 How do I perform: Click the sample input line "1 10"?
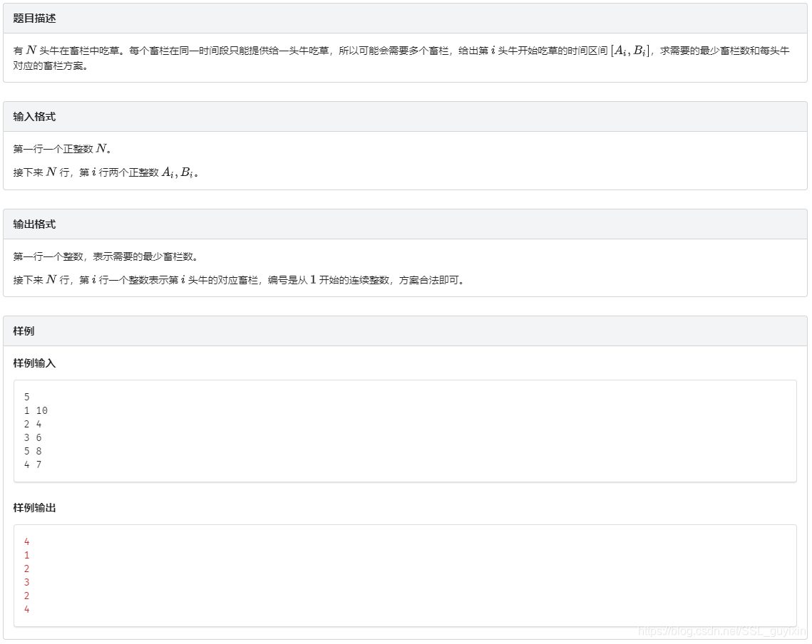click(x=36, y=410)
